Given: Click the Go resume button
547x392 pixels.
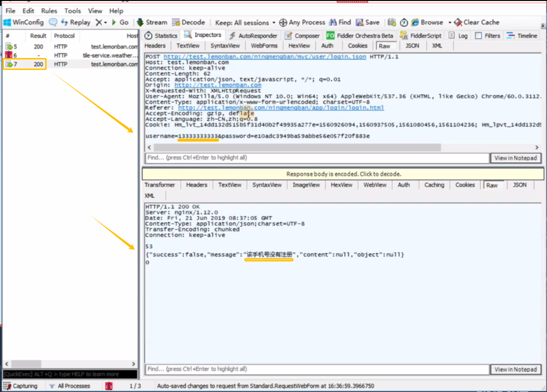Looking at the screenshot, I should coord(120,22).
